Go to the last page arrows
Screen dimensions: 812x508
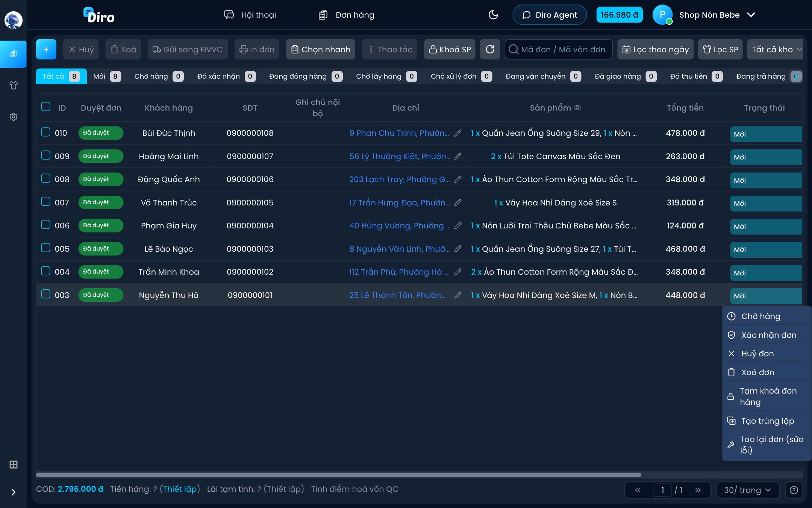pyautogui.click(x=698, y=490)
